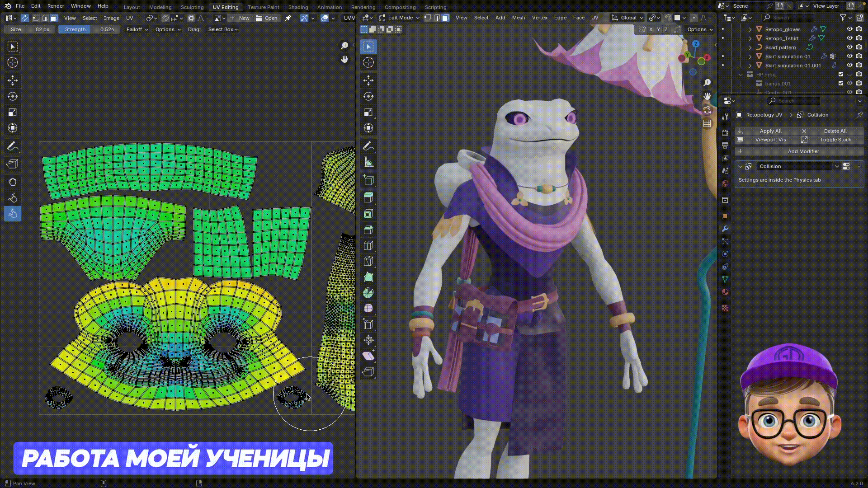Switch to the Sculpting workspace tab
The image size is (868, 488).
192,7
